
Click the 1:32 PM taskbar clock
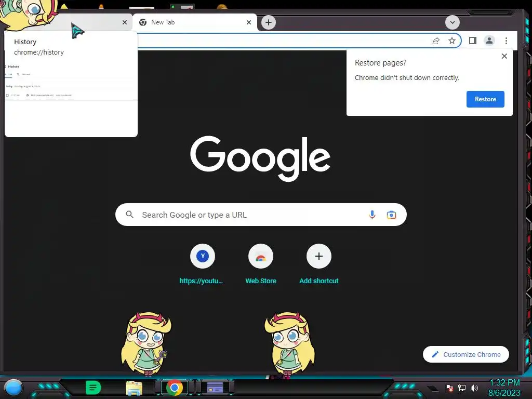coord(504,383)
